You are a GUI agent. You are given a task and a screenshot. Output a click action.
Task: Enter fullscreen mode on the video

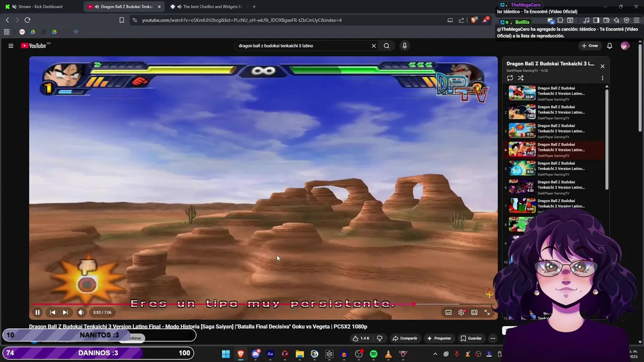click(487, 312)
